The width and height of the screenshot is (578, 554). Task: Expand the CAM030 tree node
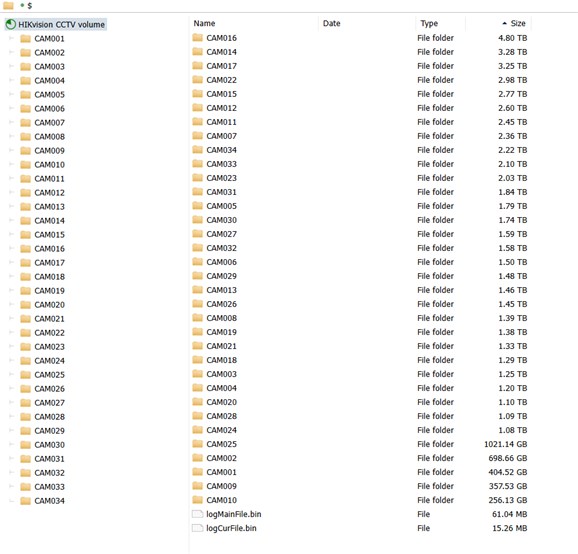coord(11,445)
